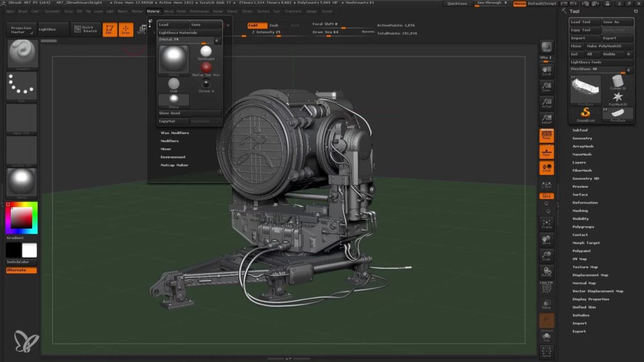This screenshot has width=644, height=362.
Task: Pick the SkinShade4 material sphere
Action: (206, 51)
